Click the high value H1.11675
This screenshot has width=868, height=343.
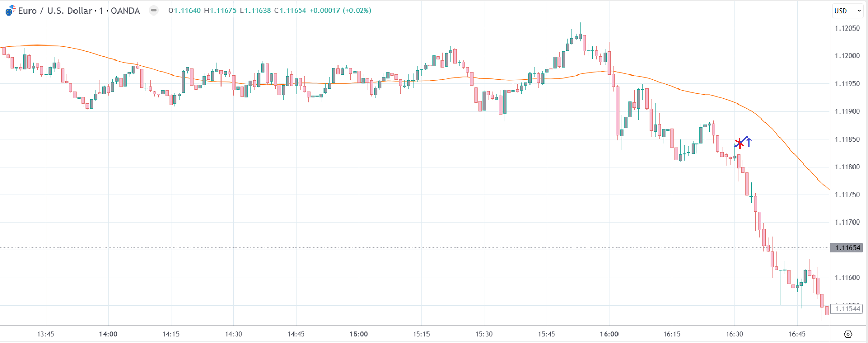coord(220,11)
